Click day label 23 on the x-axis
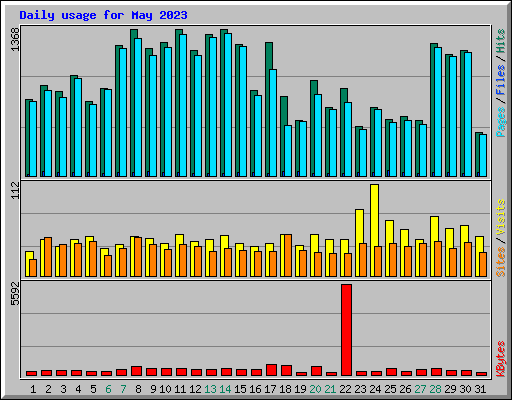This screenshot has width=512, height=400. [x=360, y=389]
